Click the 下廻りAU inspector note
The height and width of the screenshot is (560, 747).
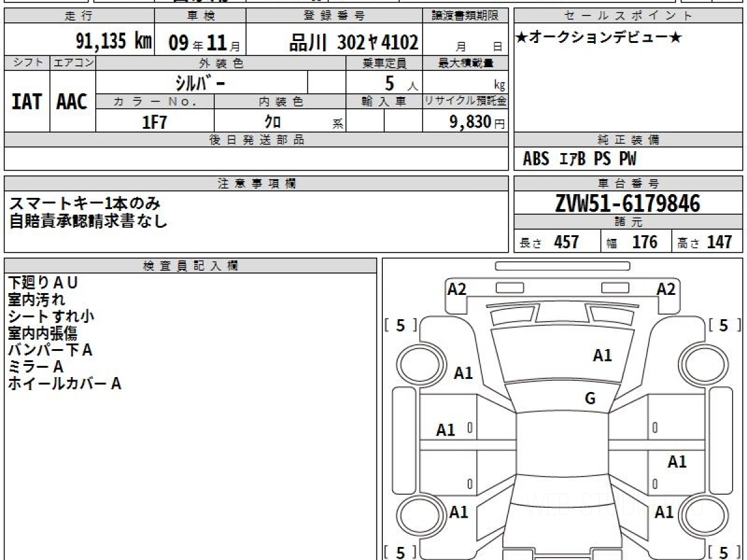tap(43, 282)
